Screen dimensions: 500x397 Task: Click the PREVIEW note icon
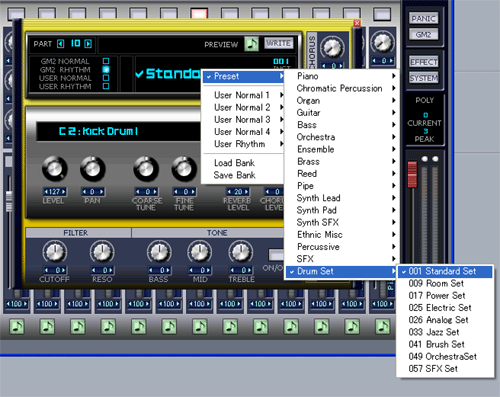(x=251, y=44)
